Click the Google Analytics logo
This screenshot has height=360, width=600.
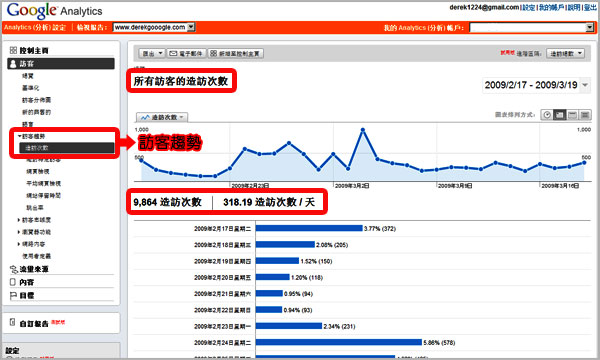pos(54,11)
